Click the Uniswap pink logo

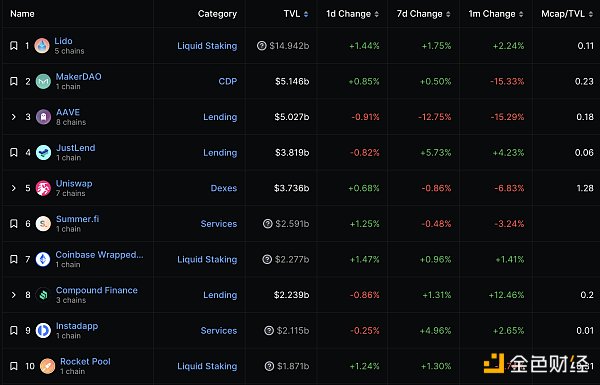point(43,188)
